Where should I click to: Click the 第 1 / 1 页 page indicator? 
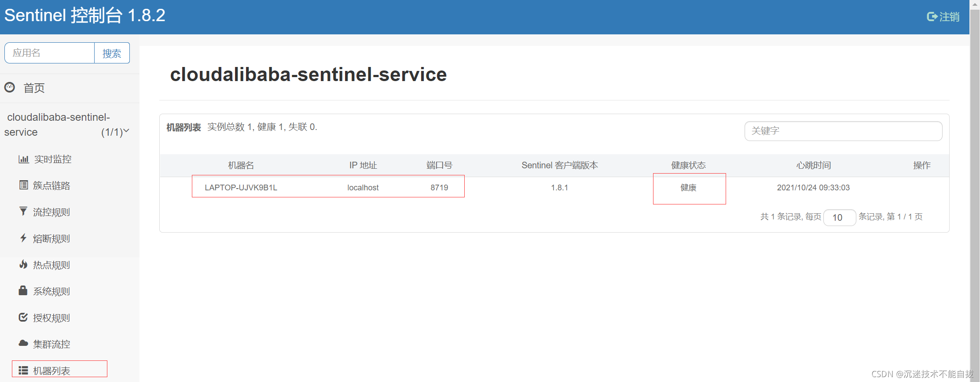click(905, 217)
